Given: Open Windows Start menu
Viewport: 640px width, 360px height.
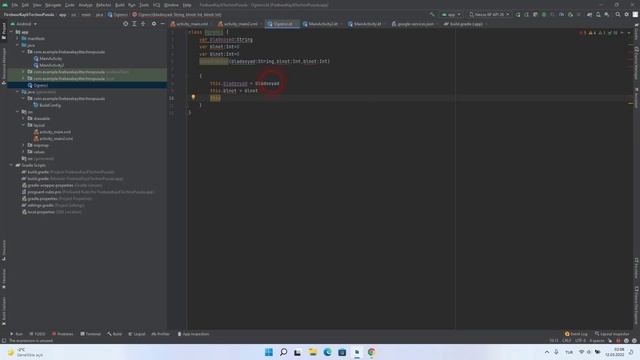Looking at the screenshot, I should pyautogui.click(x=269, y=352).
